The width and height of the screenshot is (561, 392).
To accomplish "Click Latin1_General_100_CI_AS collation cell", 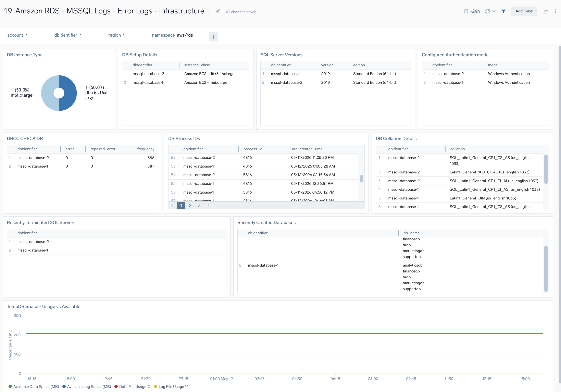I will (489, 172).
